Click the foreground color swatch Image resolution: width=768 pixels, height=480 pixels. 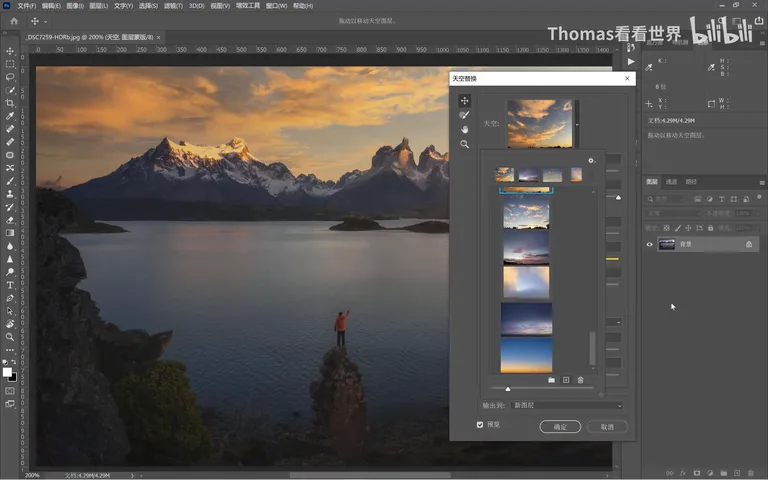pyautogui.click(x=7, y=372)
